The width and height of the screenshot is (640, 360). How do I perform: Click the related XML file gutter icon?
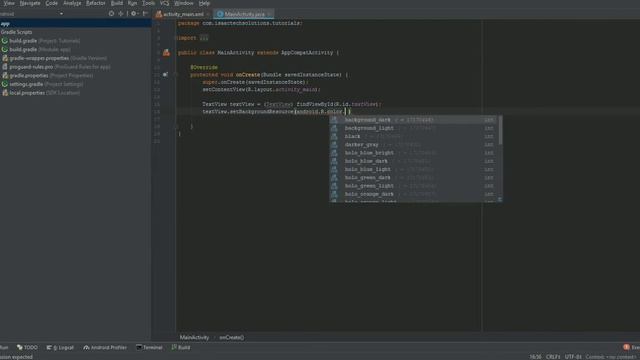166,52
